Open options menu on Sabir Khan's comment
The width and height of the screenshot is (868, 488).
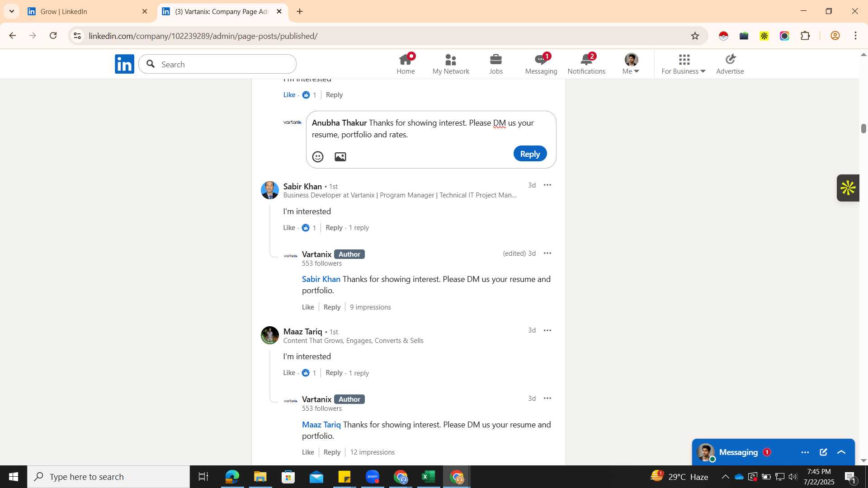[x=547, y=185]
